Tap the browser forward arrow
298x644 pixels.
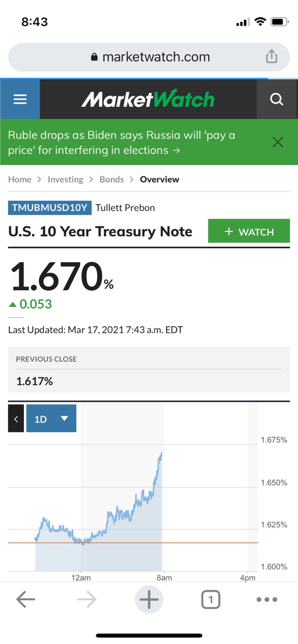coord(87,599)
